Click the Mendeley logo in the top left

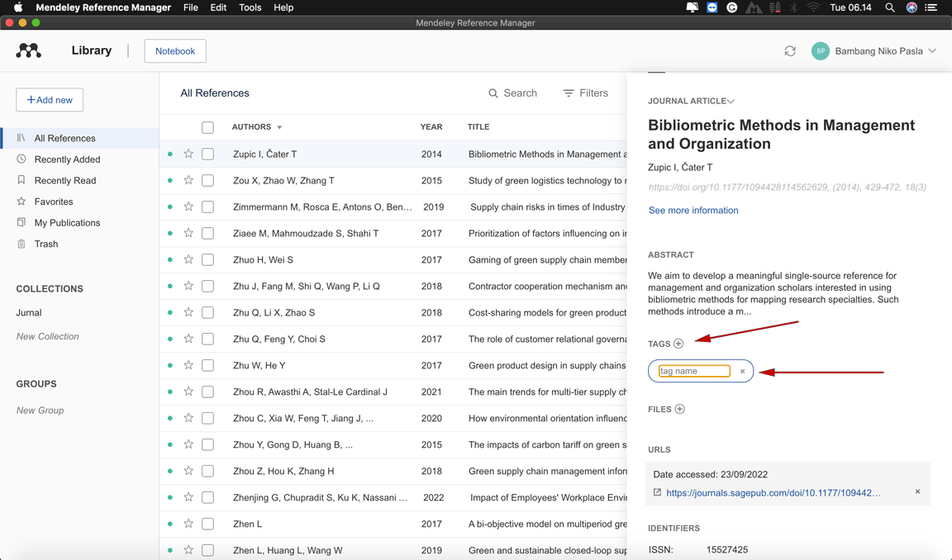click(x=27, y=50)
